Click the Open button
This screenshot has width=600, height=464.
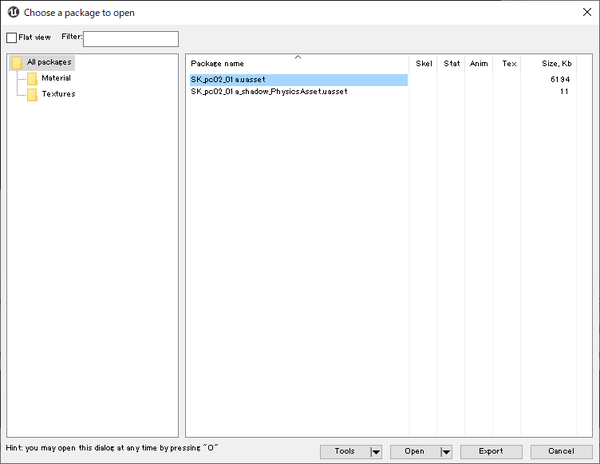[x=415, y=451]
